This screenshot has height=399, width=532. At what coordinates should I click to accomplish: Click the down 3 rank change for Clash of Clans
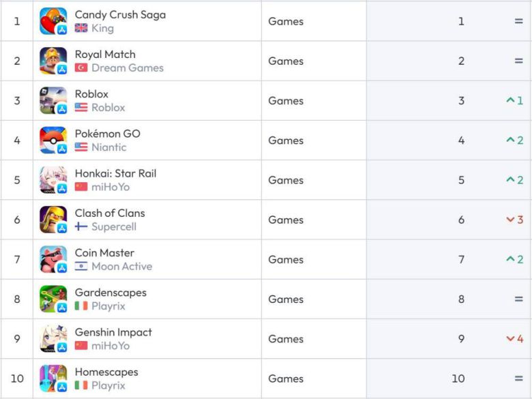click(514, 220)
